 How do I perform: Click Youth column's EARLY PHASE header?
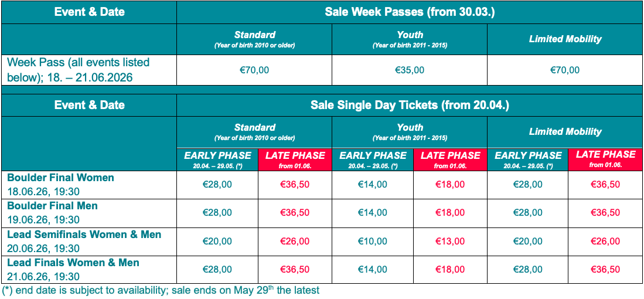pos(373,155)
